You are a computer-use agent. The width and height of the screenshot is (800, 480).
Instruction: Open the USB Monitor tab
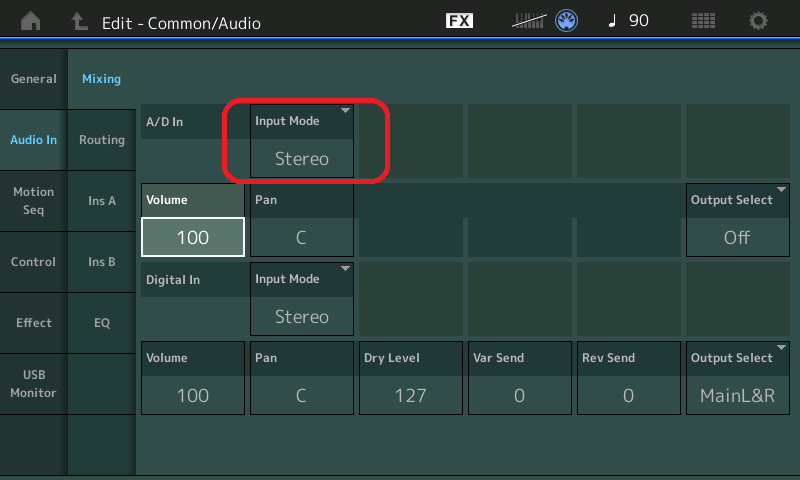coord(33,383)
